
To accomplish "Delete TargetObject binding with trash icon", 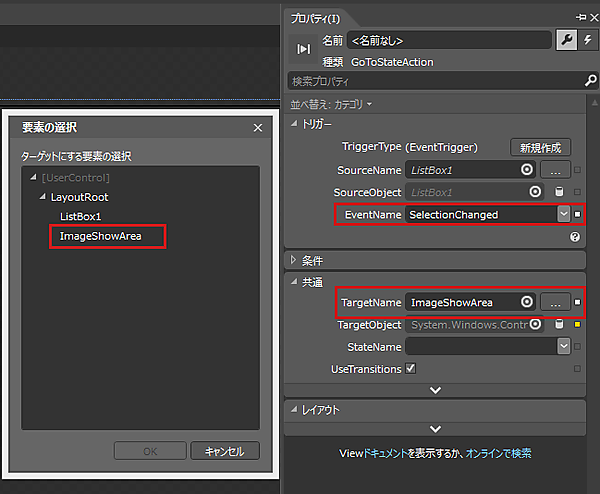I will point(559,324).
